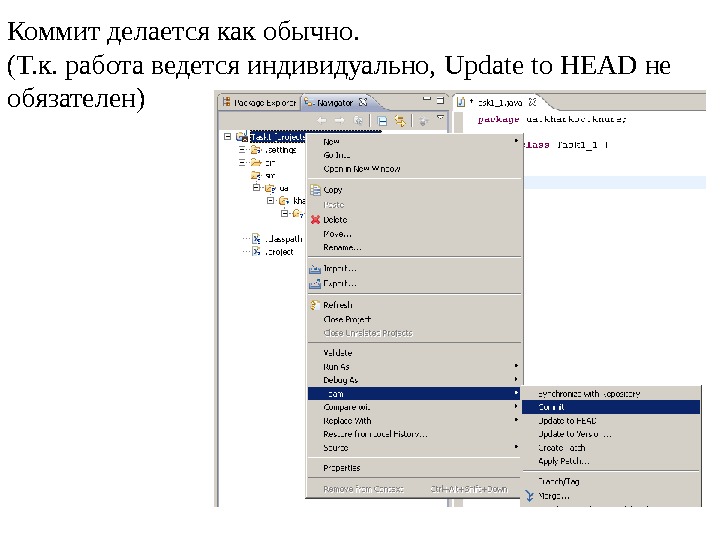Go back using Navigator toolbar arrow
720x540 pixels.
tap(322, 120)
